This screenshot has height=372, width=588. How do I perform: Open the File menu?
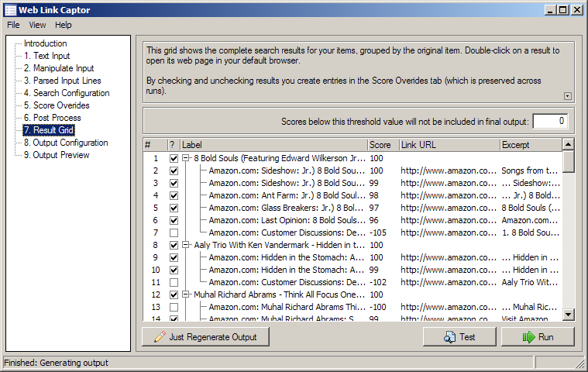[x=13, y=25]
